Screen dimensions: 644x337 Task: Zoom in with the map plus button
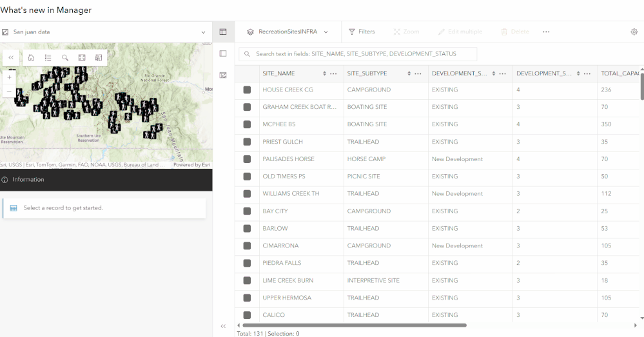click(9, 77)
